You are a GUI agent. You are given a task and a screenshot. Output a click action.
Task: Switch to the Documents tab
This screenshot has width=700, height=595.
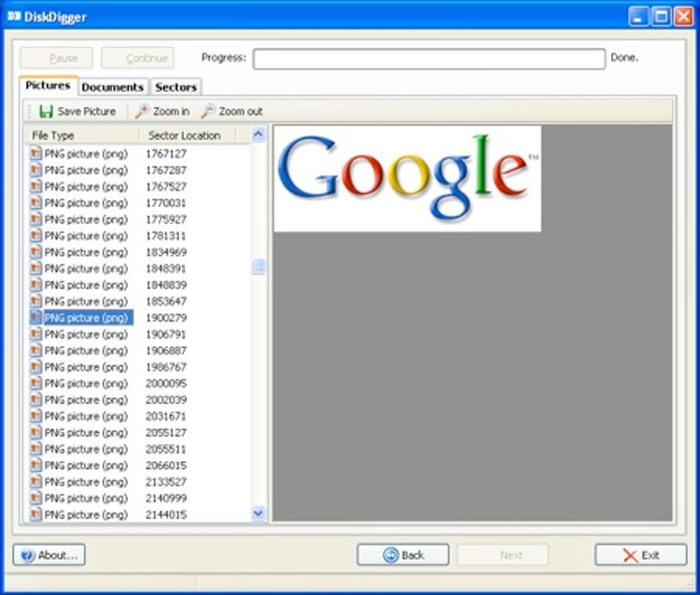(x=112, y=87)
